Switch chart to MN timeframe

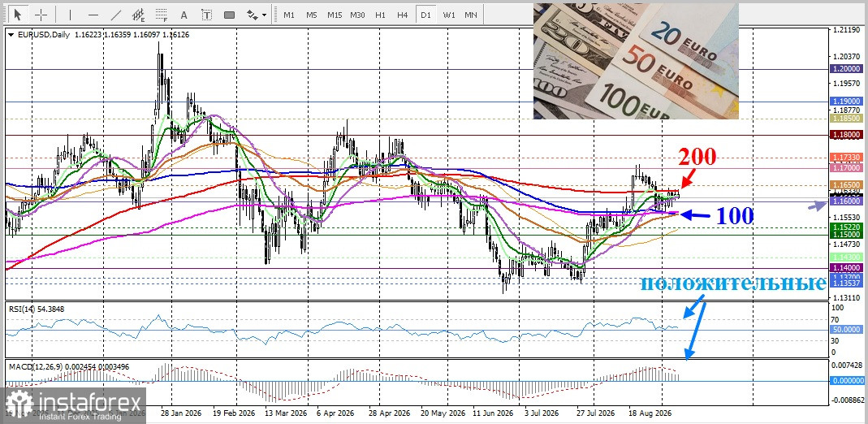[x=471, y=15]
